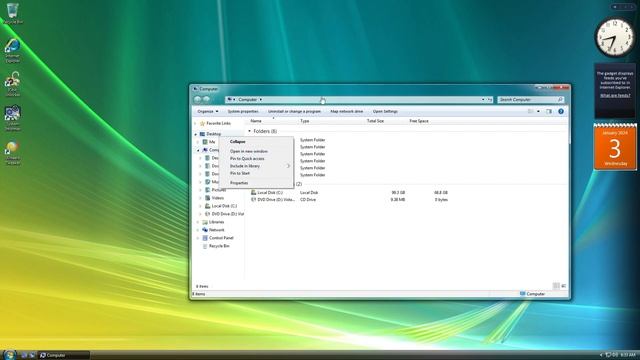
Task: Click the 'CD Drive' type cell
Action: tap(308, 200)
